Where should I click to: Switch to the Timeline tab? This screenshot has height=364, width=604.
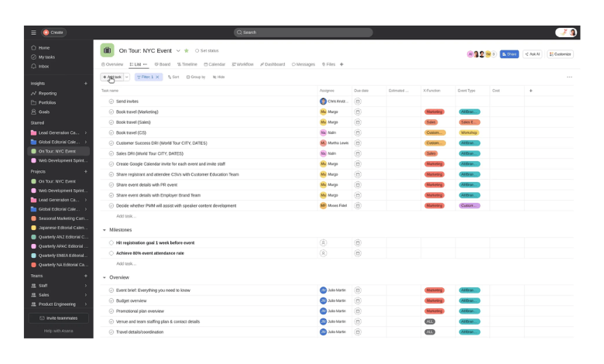coord(187,64)
